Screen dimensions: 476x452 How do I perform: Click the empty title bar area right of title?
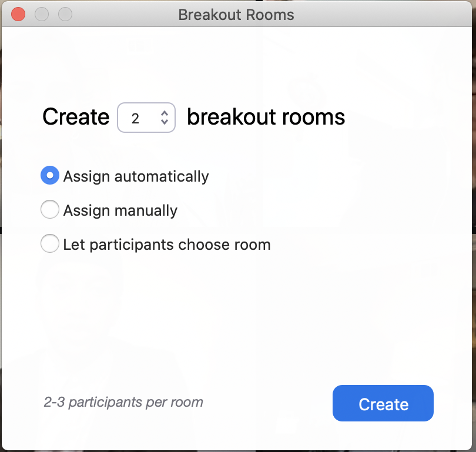[x=382, y=15]
